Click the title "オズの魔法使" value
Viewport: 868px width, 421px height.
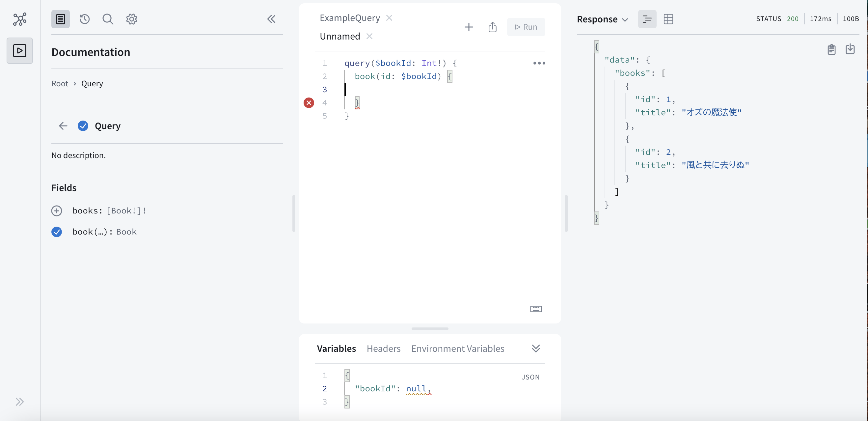tap(711, 112)
